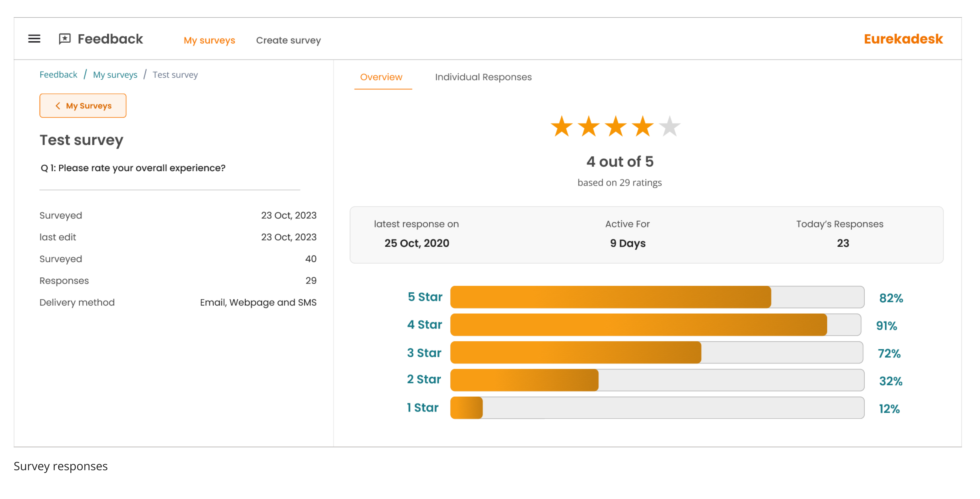Click the Responses count 29
The height and width of the screenshot is (499, 980).
tap(311, 280)
